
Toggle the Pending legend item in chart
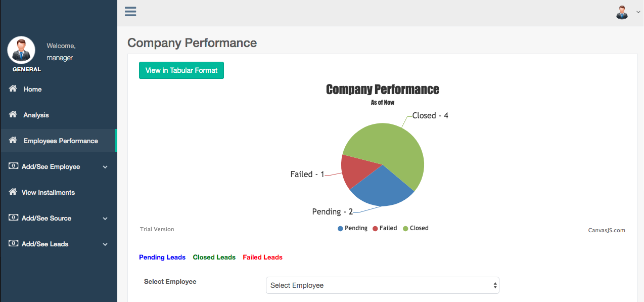353,228
